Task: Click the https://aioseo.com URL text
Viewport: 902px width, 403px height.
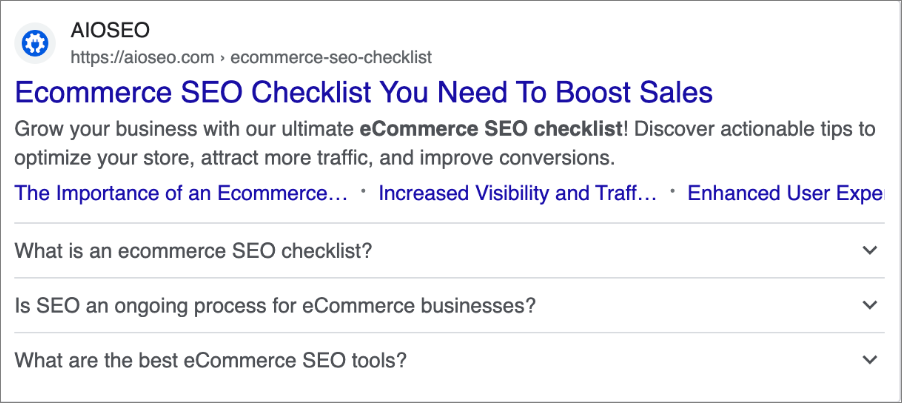Action: point(142,57)
